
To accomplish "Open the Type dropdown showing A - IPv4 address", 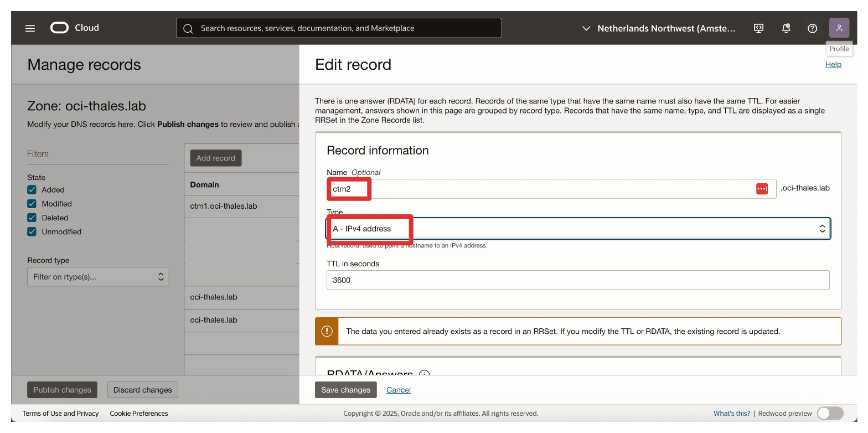I will coord(578,229).
